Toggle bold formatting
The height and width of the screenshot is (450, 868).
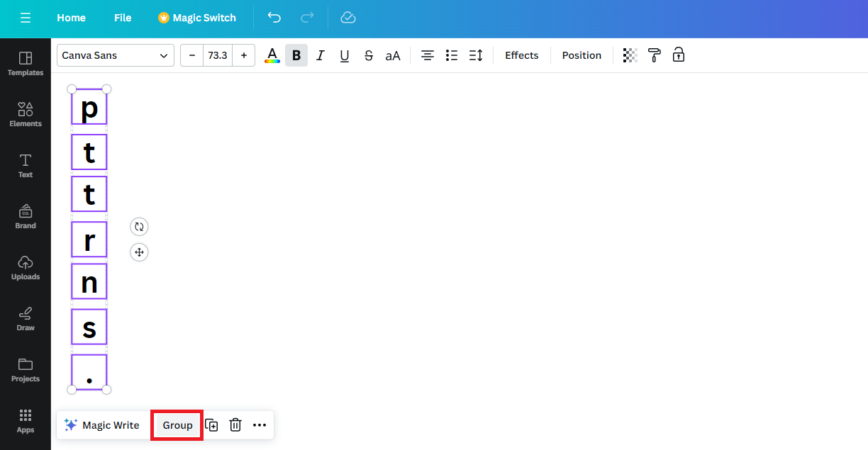point(296,55)
